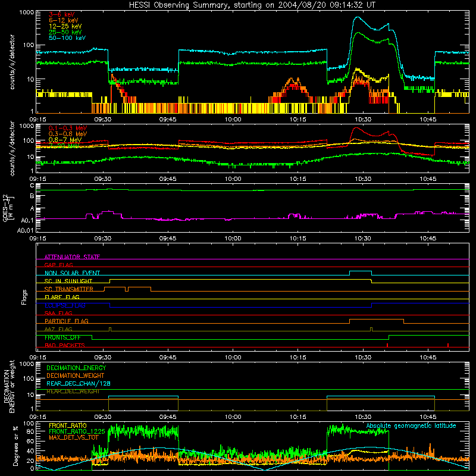
Task: Select the SC_TRANSMITTER flag label
Action: click(69, 289)
